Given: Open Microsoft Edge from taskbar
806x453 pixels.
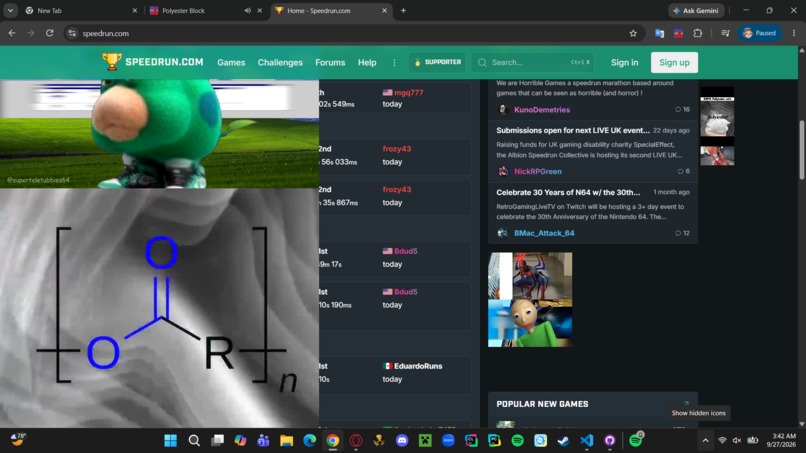Looking at the screenshot, I should pyautogui.click(x=309, y=441).
